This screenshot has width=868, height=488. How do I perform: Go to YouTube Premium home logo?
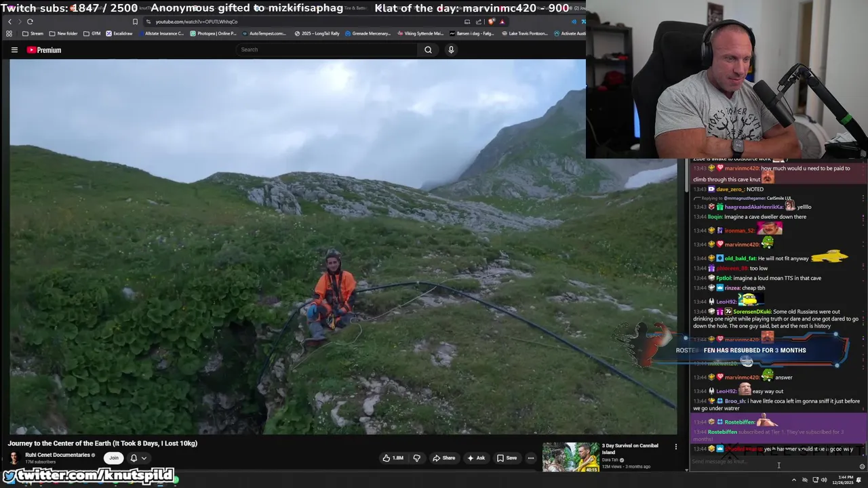click(x=44, y=50)
